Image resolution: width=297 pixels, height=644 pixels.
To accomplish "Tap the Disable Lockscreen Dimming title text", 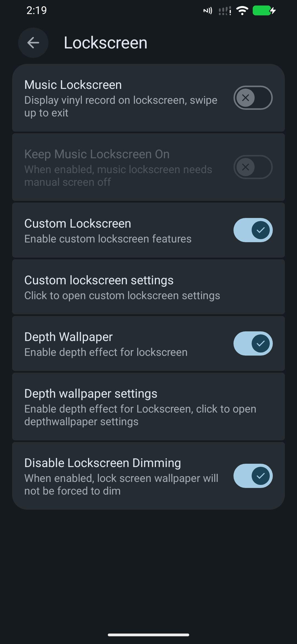I will (103, 463).
